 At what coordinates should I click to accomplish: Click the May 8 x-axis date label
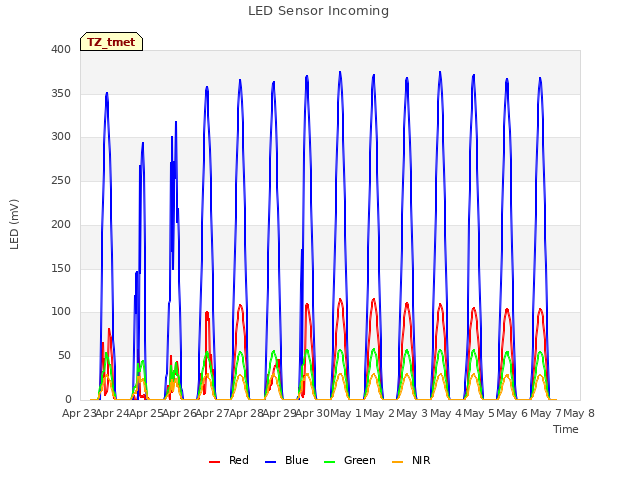click(x=579, y=413)
